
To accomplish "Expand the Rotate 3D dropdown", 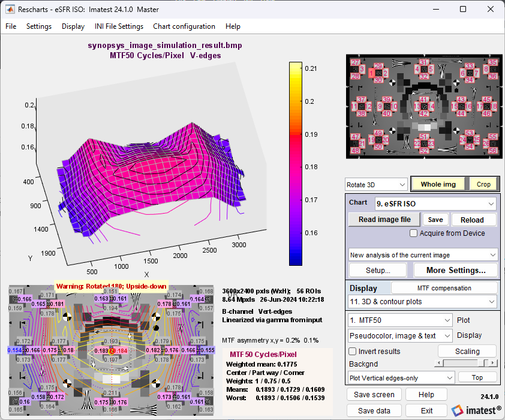I will [376, 185].
